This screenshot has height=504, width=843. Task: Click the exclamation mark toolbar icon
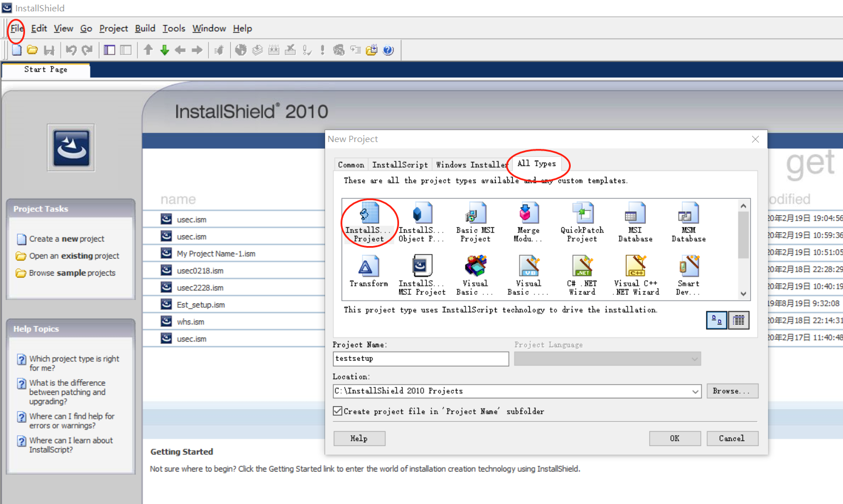pos(322,50)
